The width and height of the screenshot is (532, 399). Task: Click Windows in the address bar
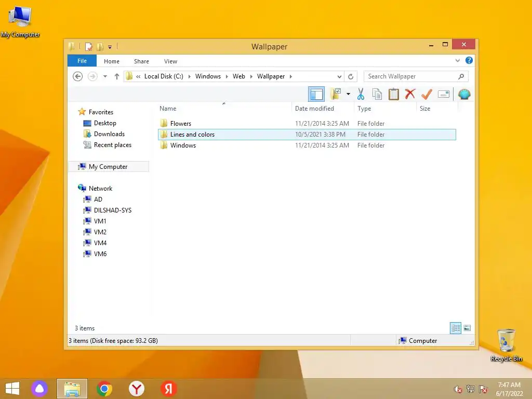(208, 76)
